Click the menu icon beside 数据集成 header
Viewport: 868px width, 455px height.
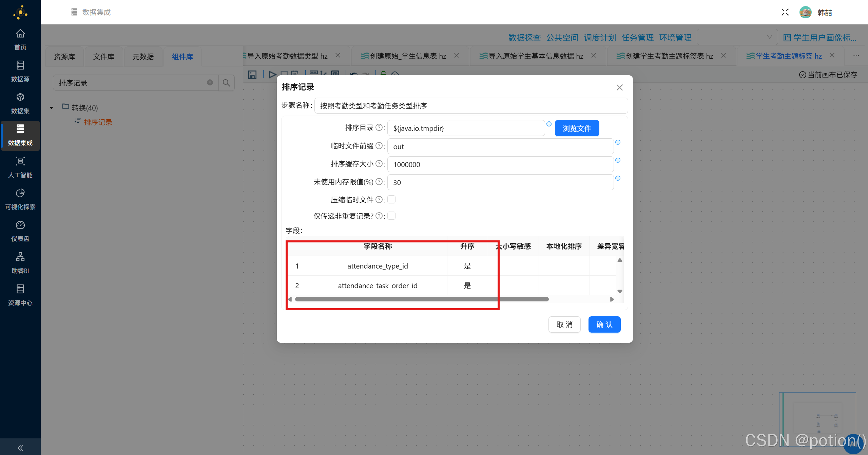pyautogui.click(x=74, y=12)
